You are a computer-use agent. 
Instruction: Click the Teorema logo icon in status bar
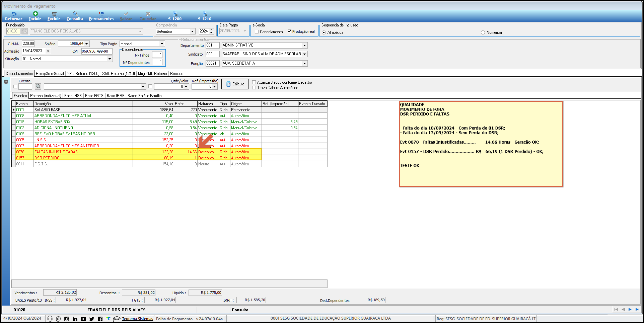[109, 319]
